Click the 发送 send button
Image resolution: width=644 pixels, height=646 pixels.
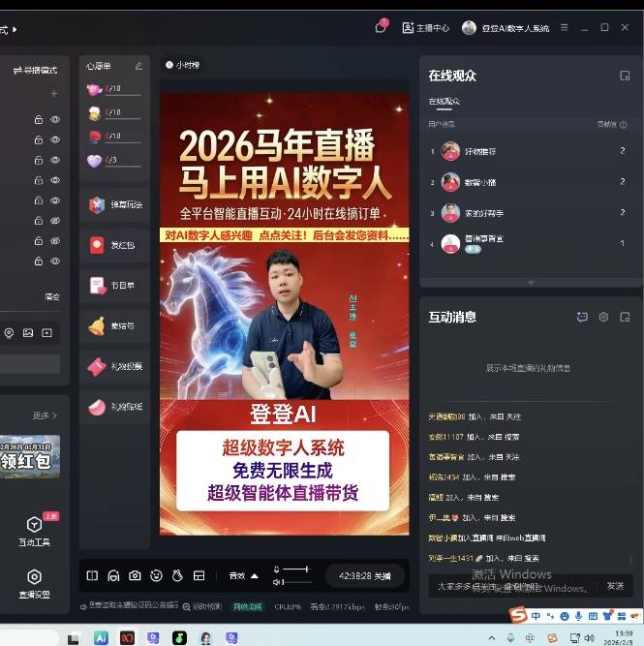[615, 585]
